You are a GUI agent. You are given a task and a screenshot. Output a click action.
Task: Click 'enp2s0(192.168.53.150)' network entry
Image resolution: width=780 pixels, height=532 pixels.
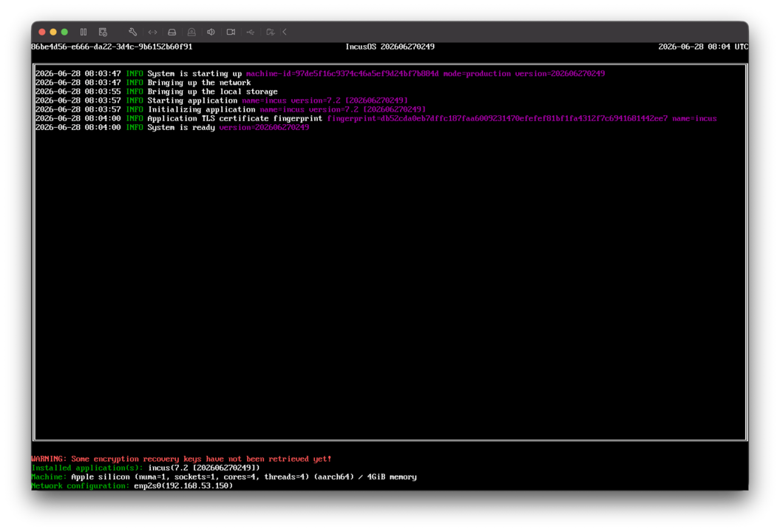click(183, 485)
